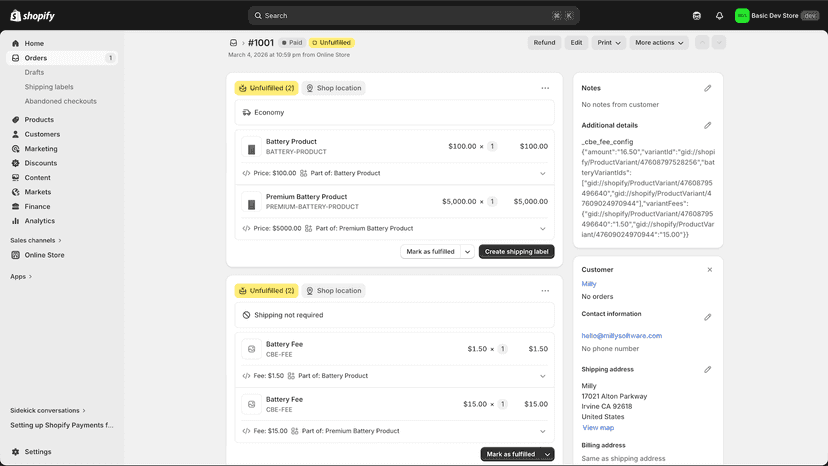
Task: Open the Print dropdown
Action: (608, 42)
